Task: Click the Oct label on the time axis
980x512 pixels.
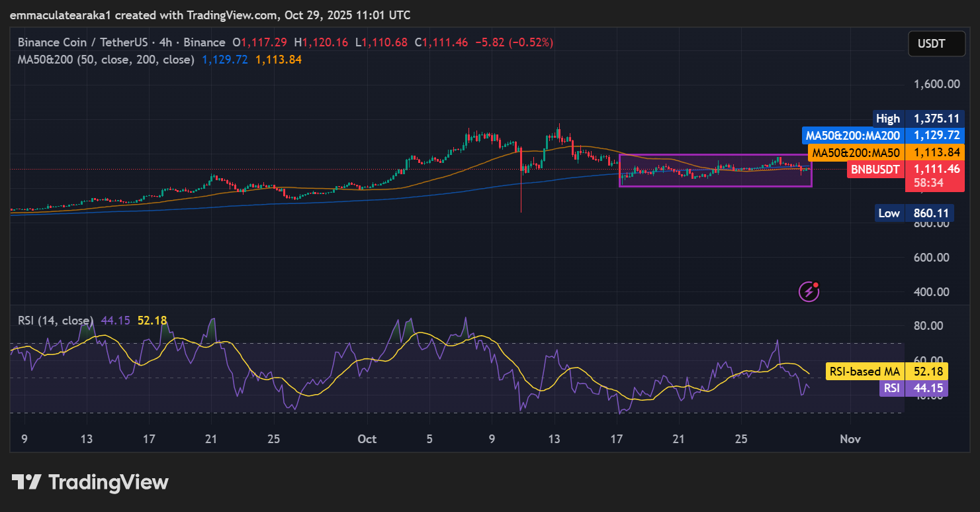Action: pos(367,438)
